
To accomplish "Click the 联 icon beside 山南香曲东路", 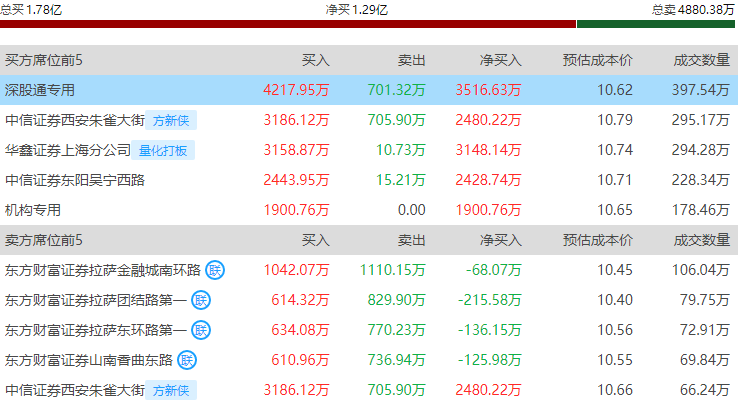I will pyautogui.click(x=187, y=361).
